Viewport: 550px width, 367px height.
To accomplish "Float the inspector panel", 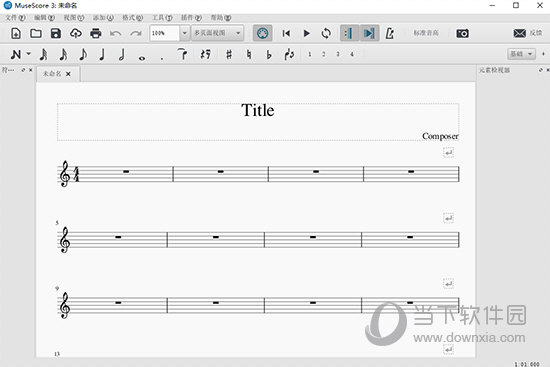I will [541, 70].
